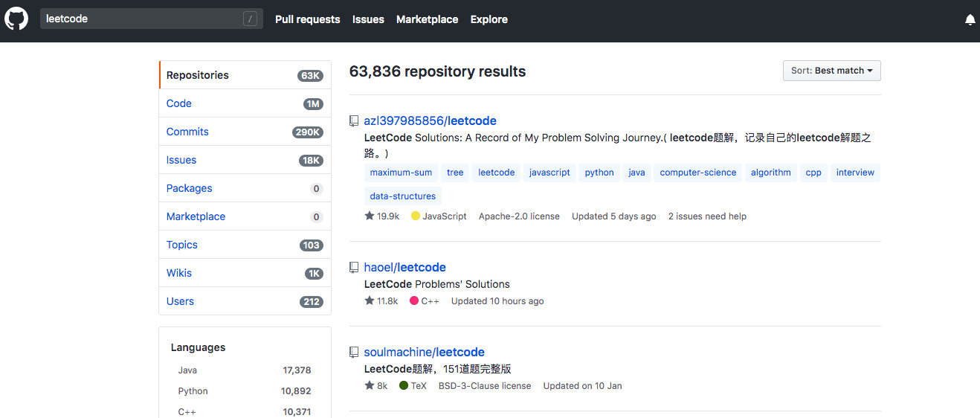This screenshot has width=980, height=418.
Task: Open the GitHub Octocat home logo
Action: point(16,19)
